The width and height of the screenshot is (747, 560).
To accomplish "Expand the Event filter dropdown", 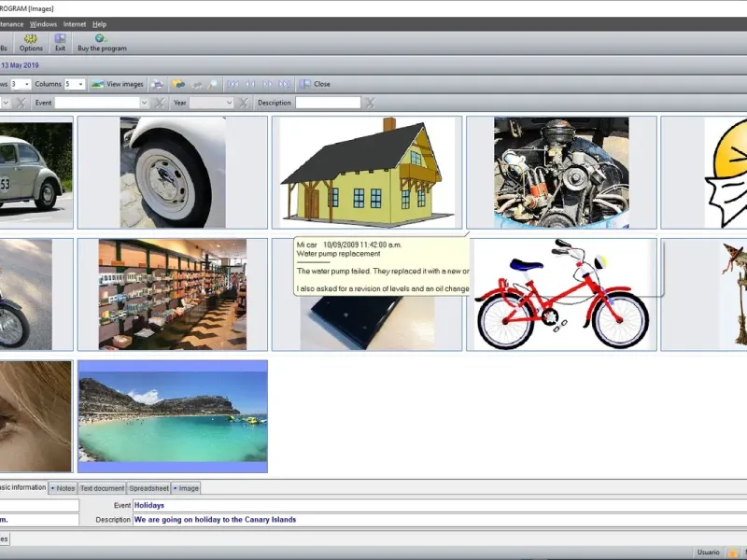I will click(x=144, y=103).
